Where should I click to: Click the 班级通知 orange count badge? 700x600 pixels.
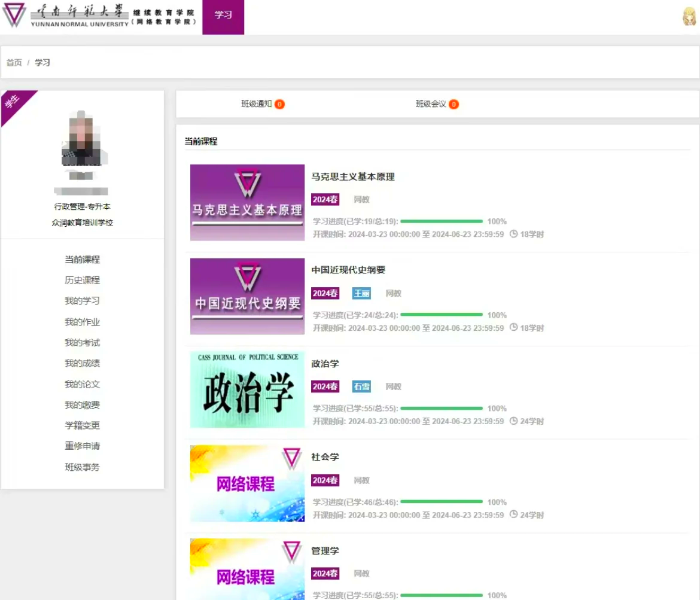[x=279, y=104]
